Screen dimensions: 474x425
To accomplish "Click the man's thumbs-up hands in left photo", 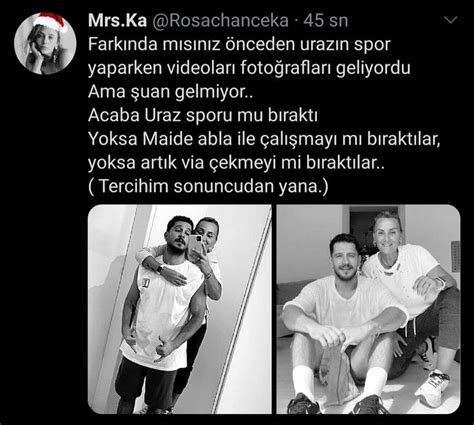I will (149, 346).
